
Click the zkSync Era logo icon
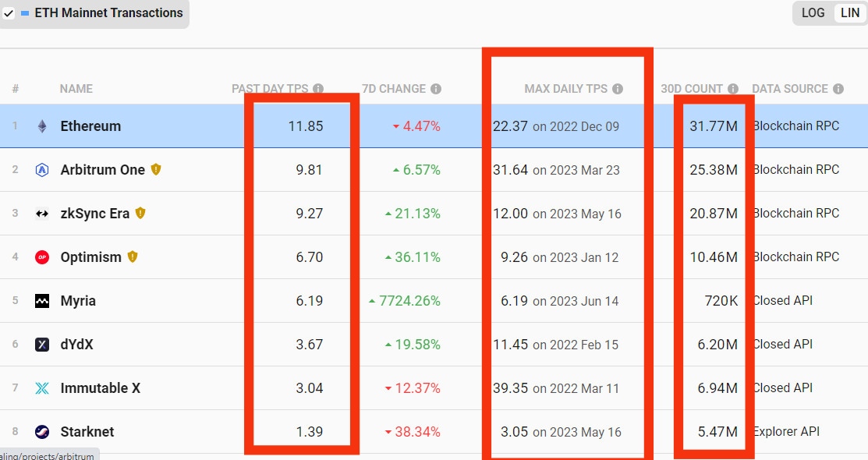click(x=42, y=214)
